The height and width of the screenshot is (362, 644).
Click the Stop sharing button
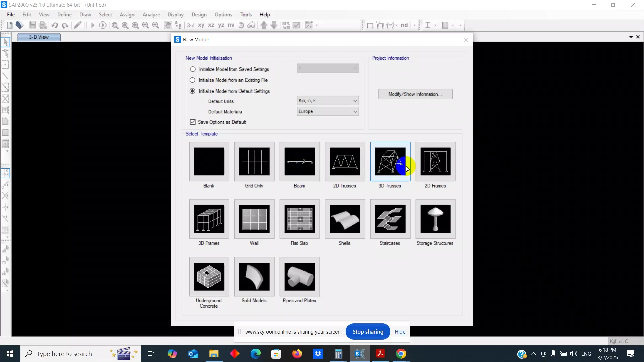click(368, 331)
